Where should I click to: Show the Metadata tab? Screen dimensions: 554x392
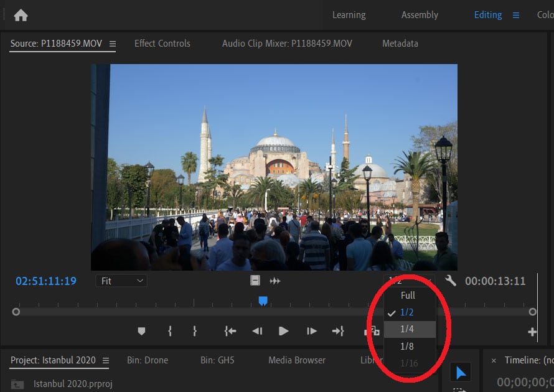pos(400,44)
